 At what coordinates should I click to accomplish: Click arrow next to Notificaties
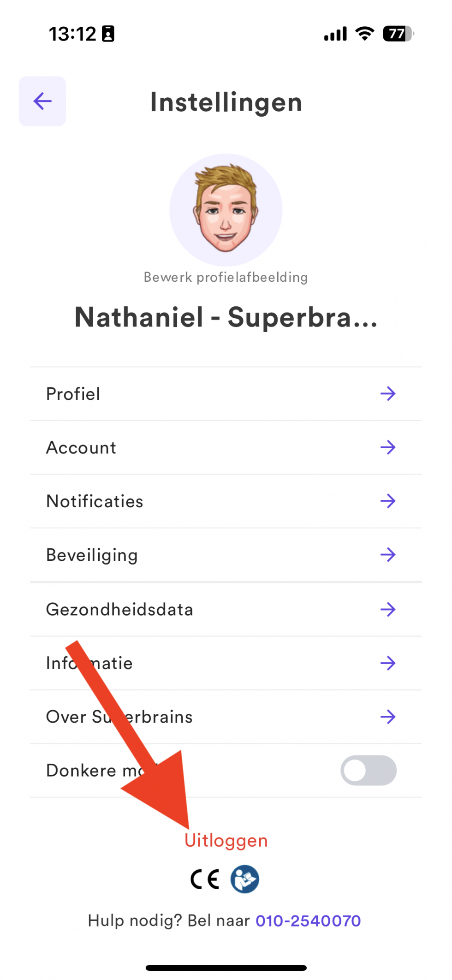(388, 501)
